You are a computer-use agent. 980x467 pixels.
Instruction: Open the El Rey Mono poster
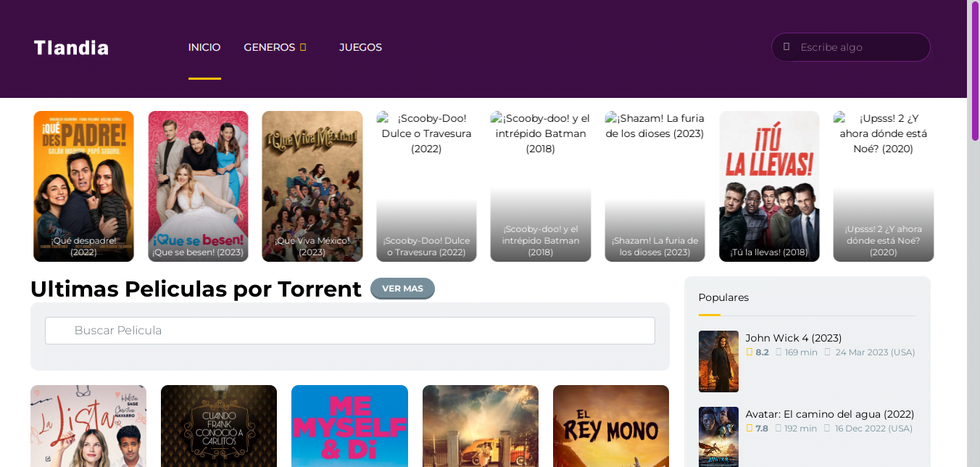(611, 426)
